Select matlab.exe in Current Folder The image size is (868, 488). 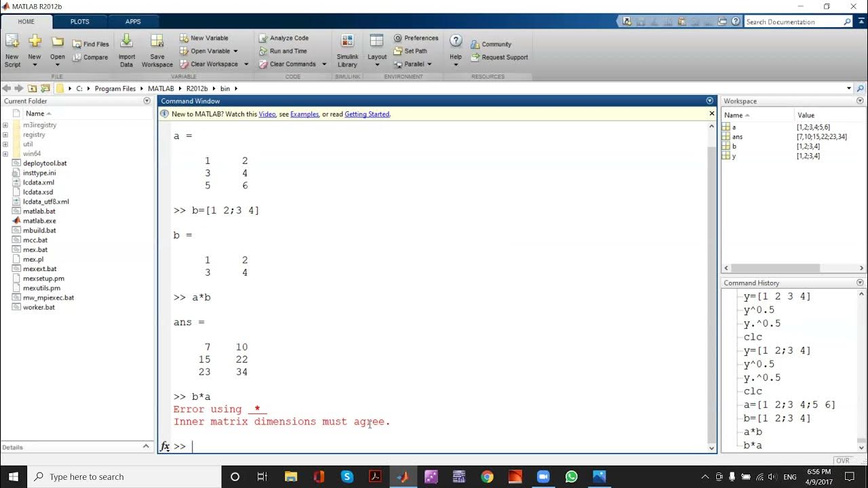[39, 221]
